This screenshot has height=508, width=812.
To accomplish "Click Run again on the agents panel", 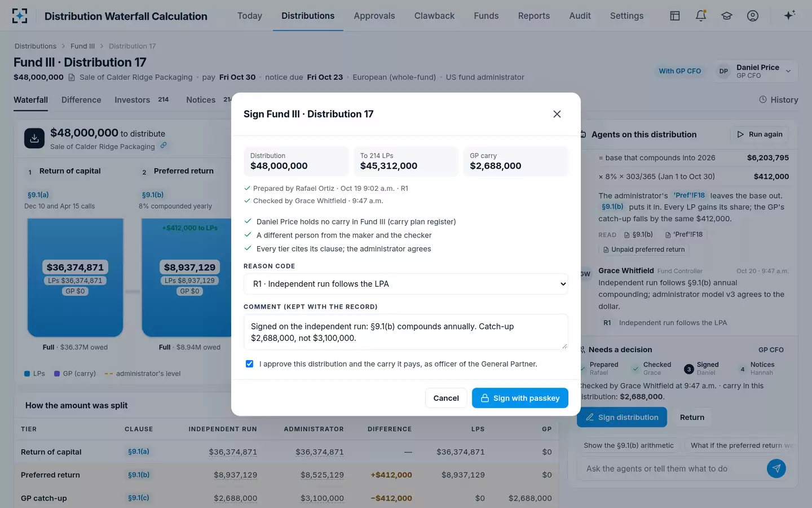I will [x=760, y=134].
